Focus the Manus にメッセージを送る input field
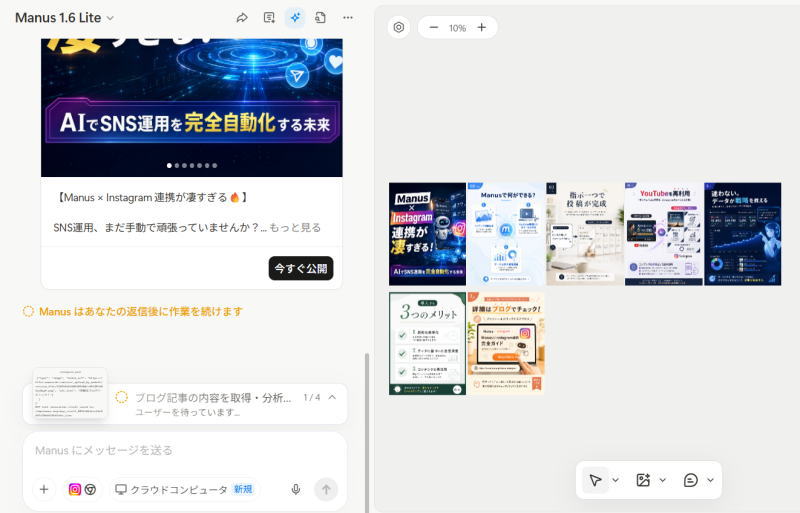Viewport: 800px width, 513px height. (185, 450)
